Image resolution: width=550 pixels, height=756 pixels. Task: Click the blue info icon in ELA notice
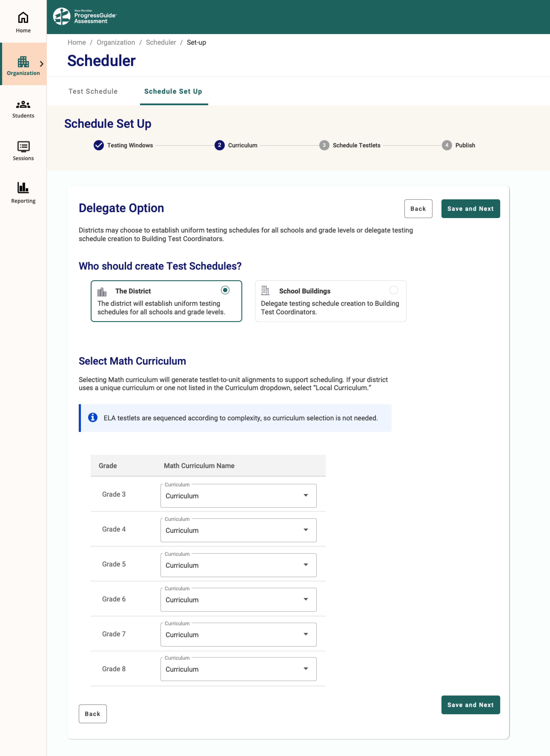[93, 418]
